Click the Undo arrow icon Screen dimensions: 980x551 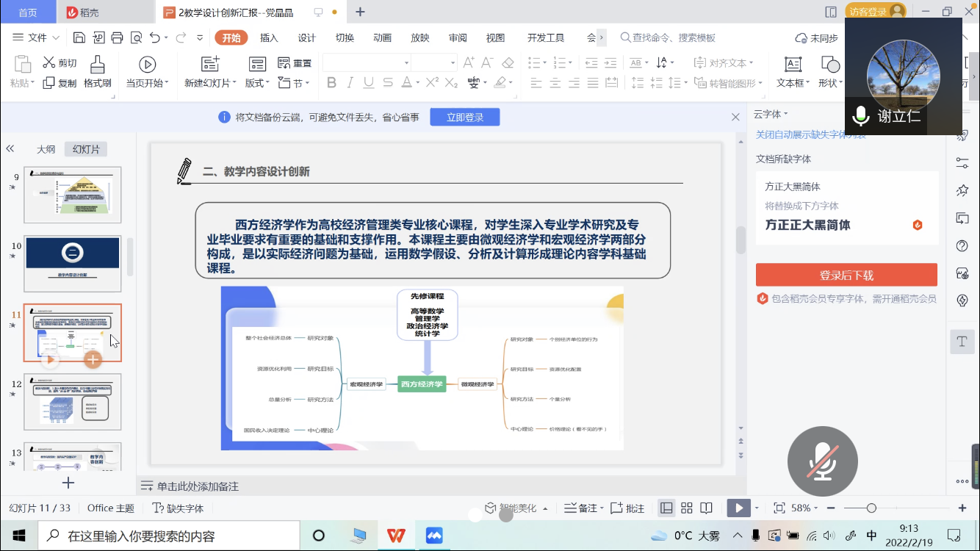tap(154, 37)
